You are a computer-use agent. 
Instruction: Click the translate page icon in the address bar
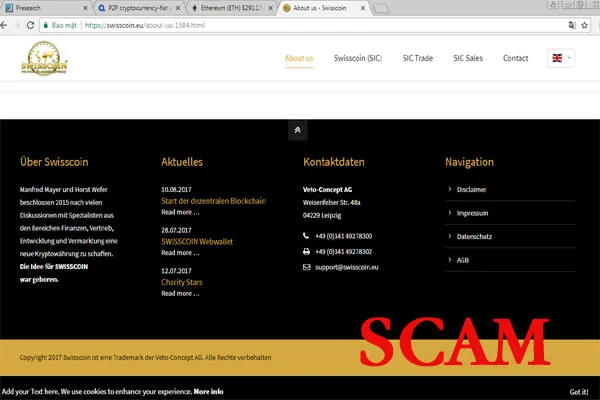coord(572,25)
